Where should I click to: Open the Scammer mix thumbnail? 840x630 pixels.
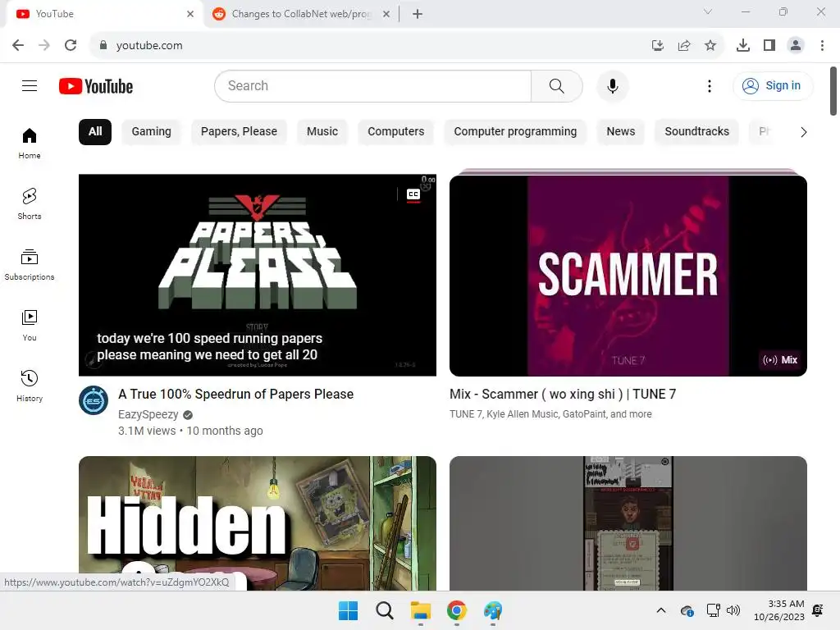(628, 275)
